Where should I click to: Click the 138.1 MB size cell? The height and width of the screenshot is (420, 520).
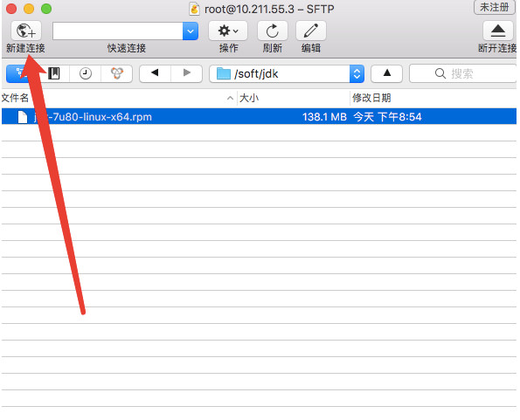coord(324,117)
